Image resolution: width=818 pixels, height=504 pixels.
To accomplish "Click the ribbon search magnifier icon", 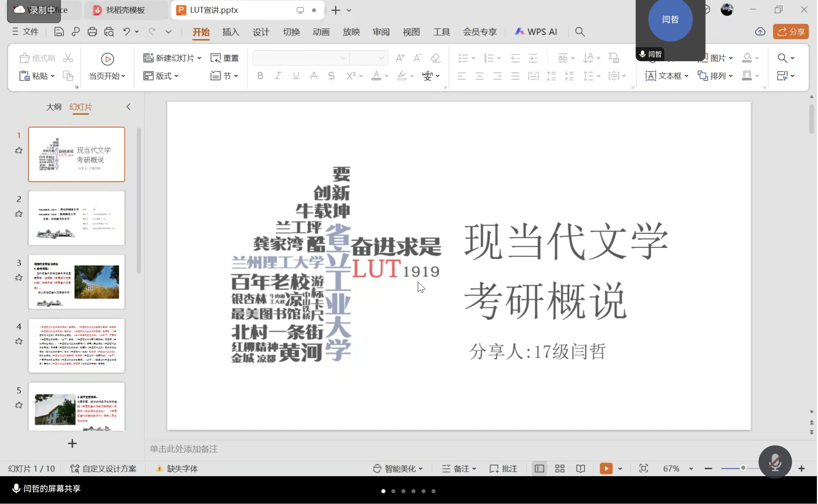I will (580, 32).
